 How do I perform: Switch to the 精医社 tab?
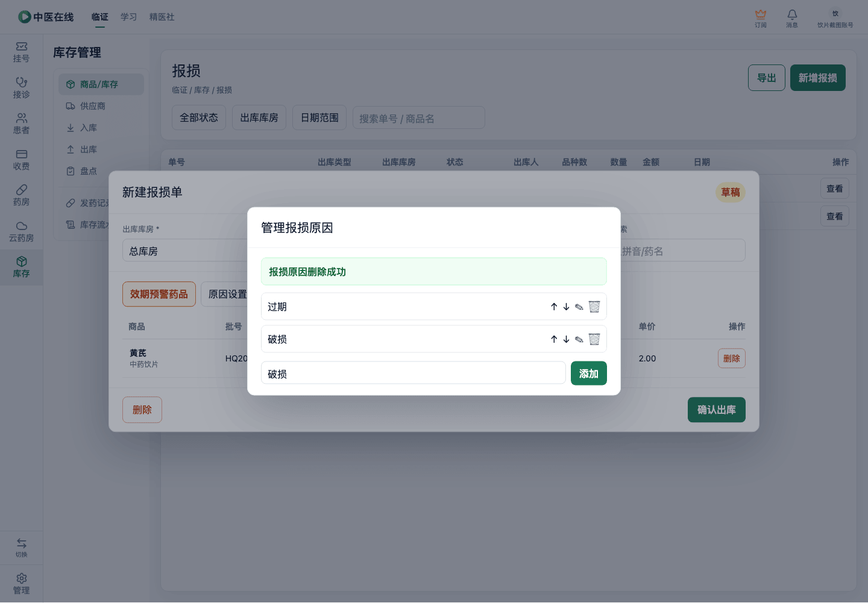point(162,17)
